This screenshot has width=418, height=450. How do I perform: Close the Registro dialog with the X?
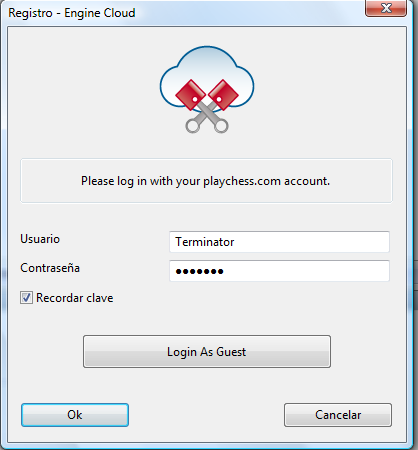(x=386, y=8)
